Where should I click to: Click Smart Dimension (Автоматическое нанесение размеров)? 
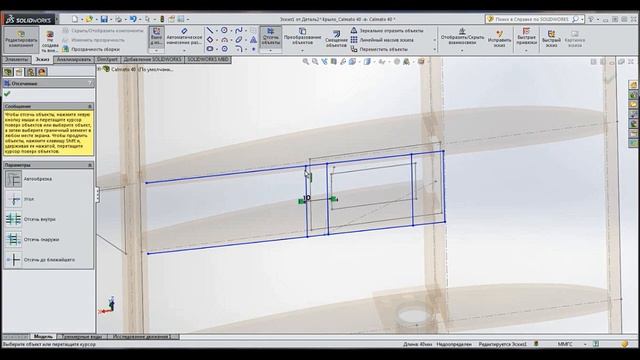point(184,37)
